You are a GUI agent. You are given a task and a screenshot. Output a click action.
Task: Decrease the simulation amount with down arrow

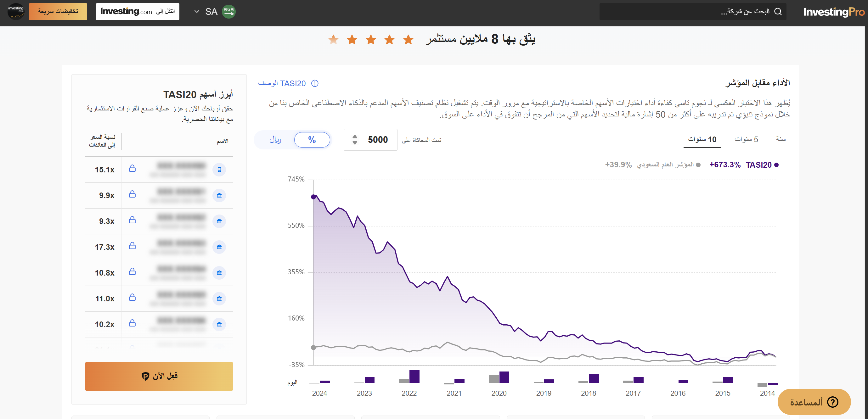pyautogui.click(x=354, y=143)
